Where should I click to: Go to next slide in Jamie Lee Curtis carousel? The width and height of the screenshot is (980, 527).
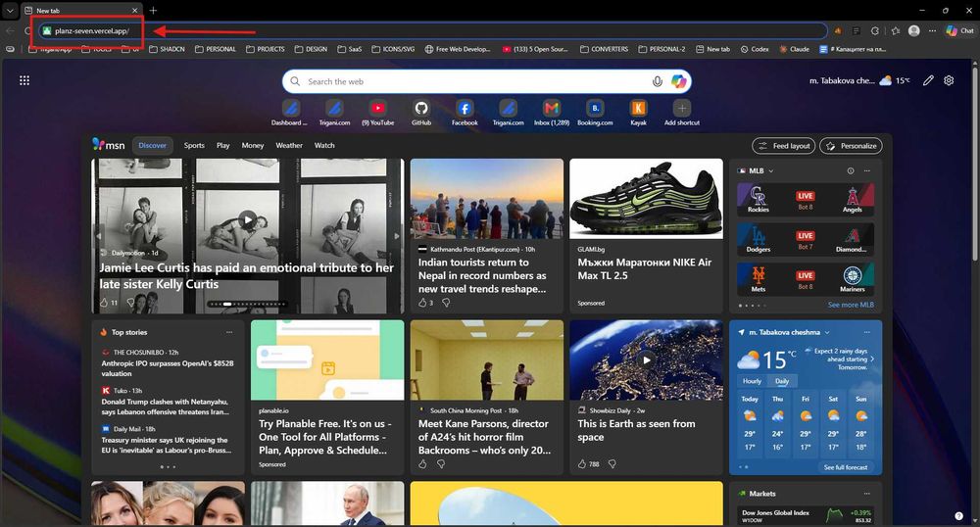(396, 236)
